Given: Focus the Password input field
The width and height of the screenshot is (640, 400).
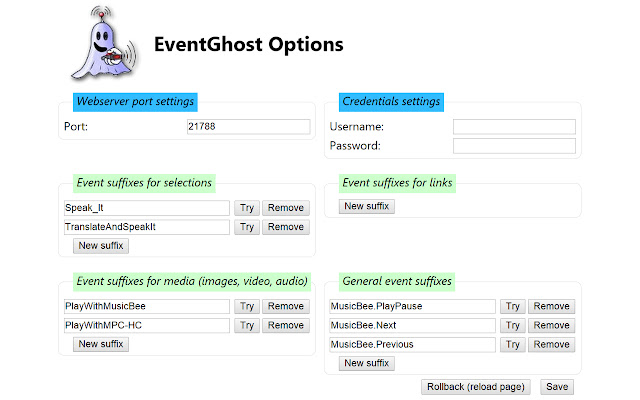Looking at the screenshot, I should coord(514,146).
